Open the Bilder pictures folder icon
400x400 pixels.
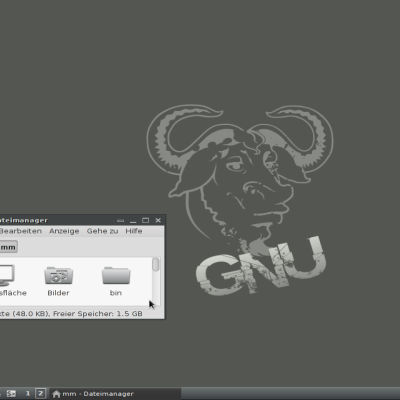[x=59, y=276]
